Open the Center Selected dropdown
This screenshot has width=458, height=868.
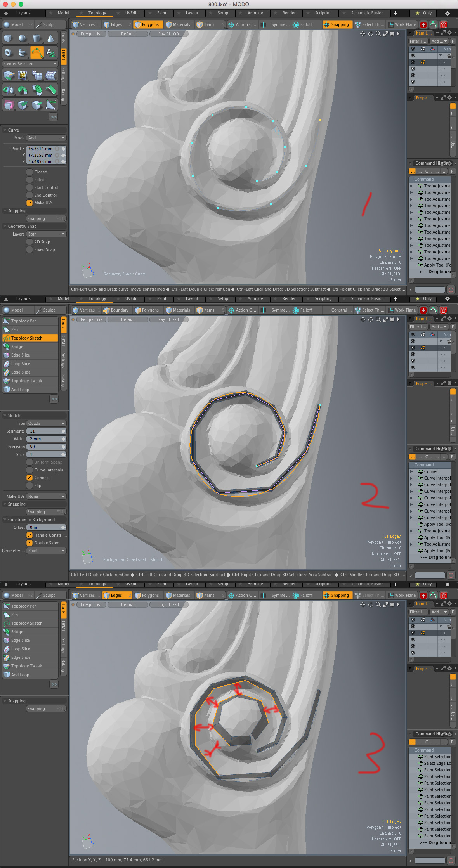[30, 64]
